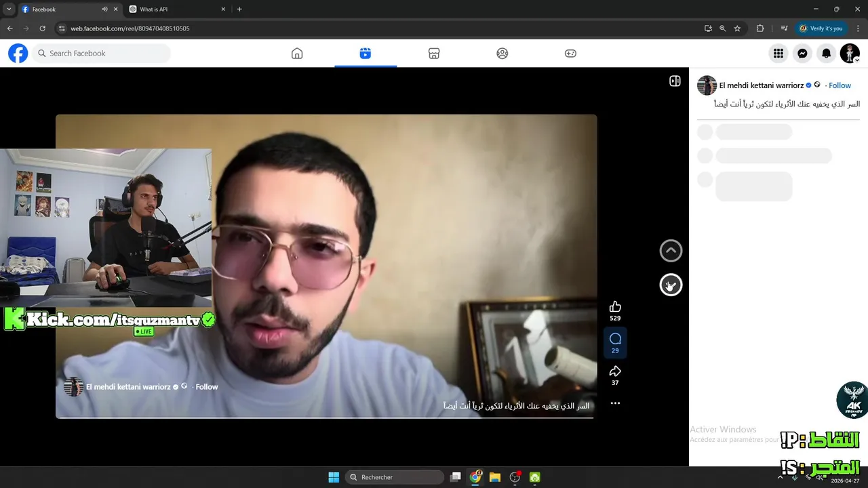Viewport: 868px width, 488px height.
Task: Go to the next reel with down chevron
Action: point(671,285)
